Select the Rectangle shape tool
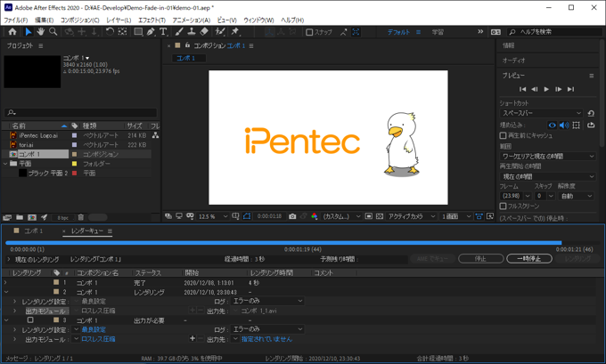Screen dimensions: 606x364 pyautogui.click(x=138, y=32)
